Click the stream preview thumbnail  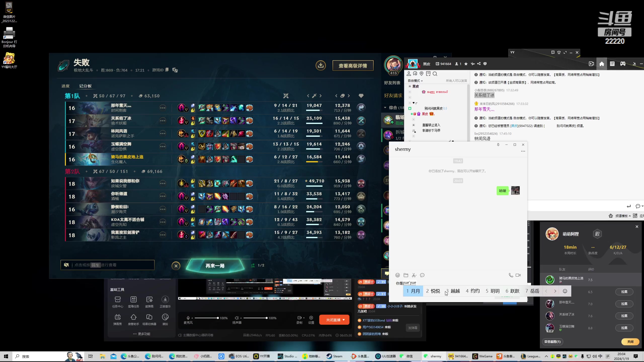265,289
